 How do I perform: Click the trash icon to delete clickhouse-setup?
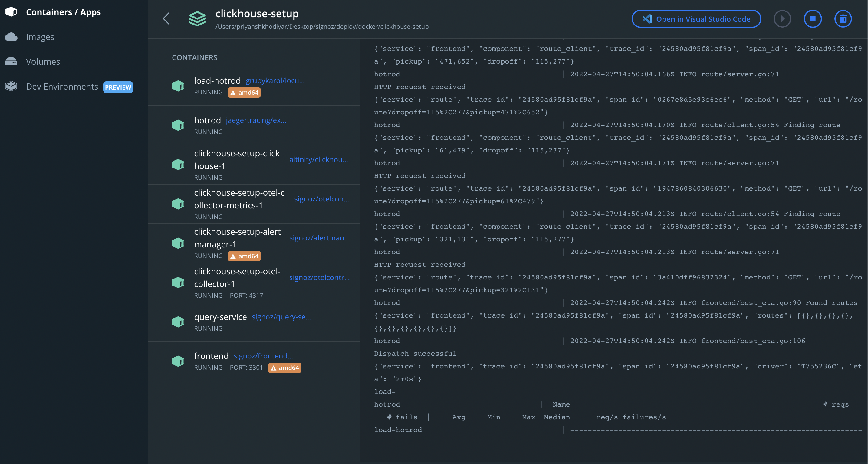pyautogui.click(x=843, y=18)
